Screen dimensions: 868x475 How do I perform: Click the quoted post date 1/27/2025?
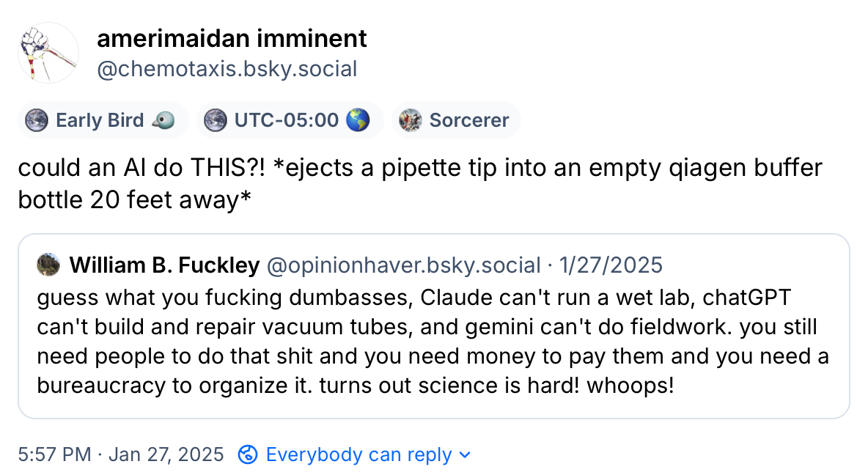coord(611,265)
